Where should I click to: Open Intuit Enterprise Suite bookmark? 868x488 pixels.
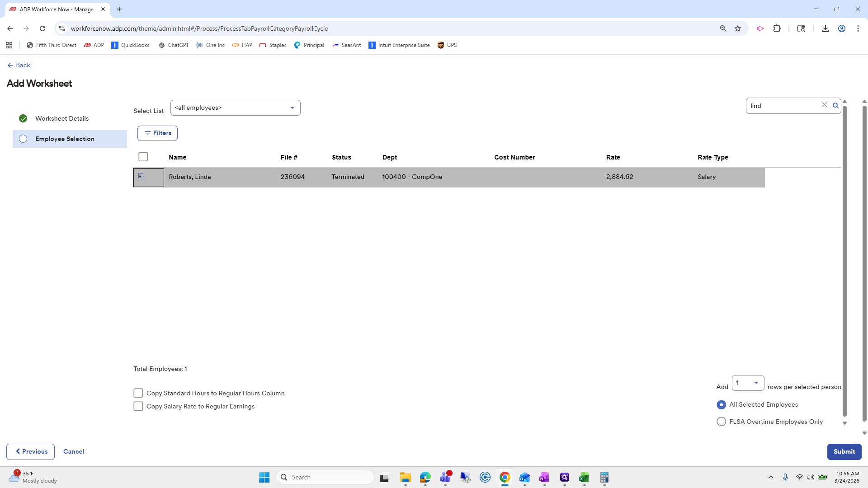399,45
